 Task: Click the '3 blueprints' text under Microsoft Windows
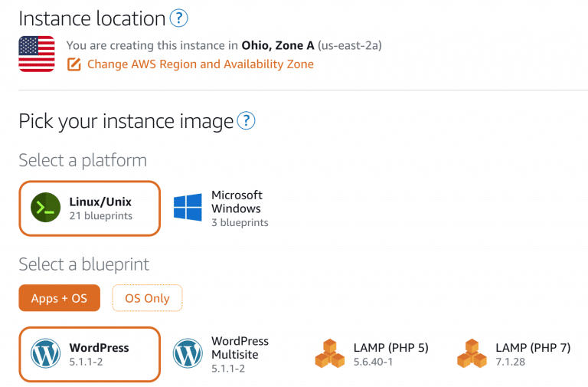tap(240, 223)
